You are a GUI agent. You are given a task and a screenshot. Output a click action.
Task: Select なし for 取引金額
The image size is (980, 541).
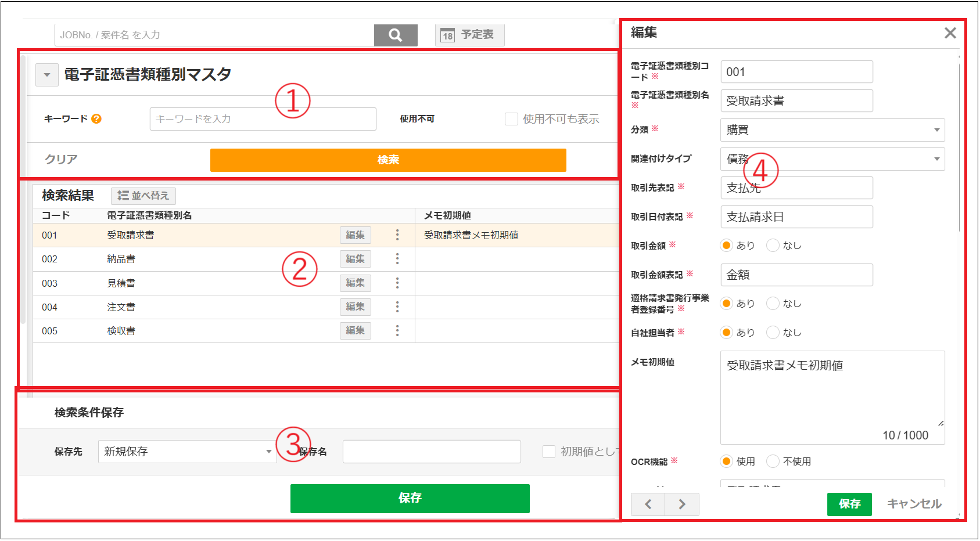[773, 245]
